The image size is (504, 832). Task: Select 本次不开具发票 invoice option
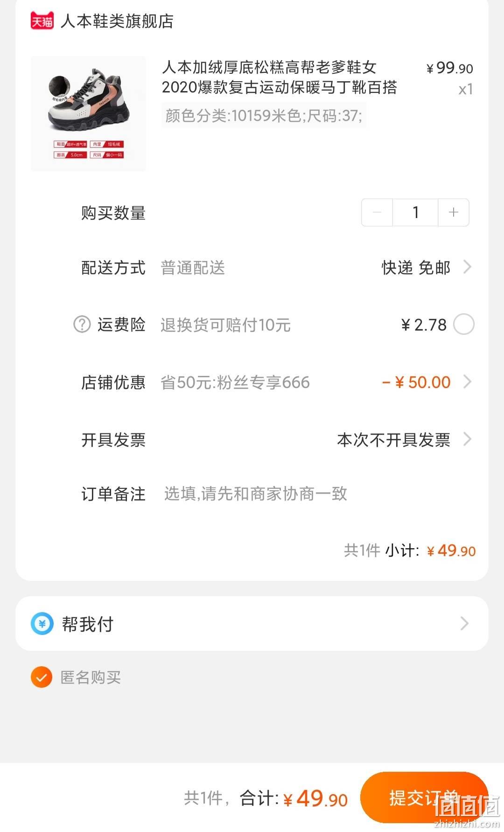(x=393, y=439)
